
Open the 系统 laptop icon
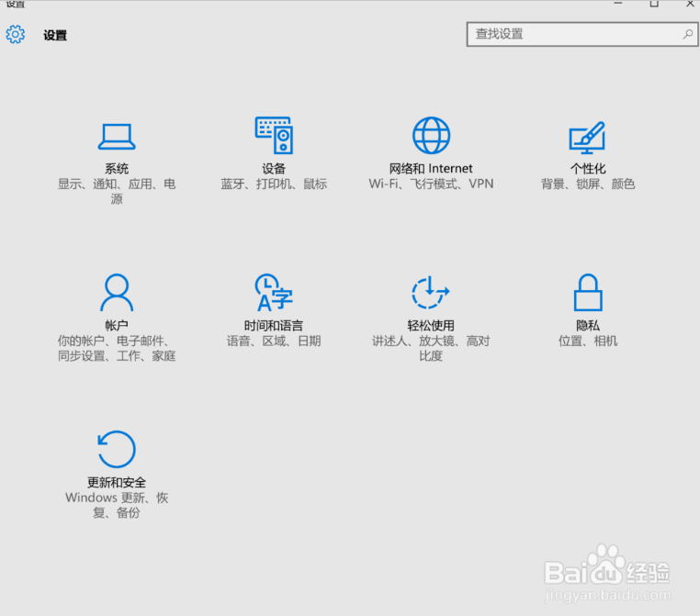click(x=117, y=137)
